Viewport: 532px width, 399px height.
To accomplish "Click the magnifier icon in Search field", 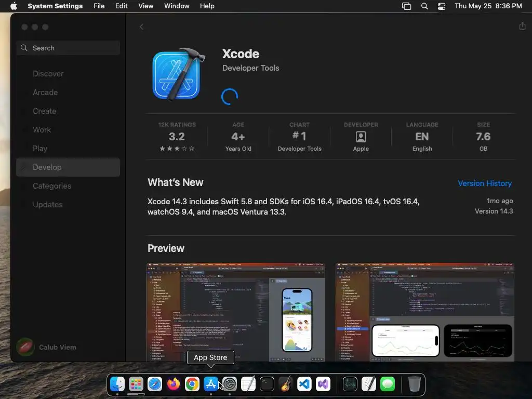I will click(x=24, y=48).
